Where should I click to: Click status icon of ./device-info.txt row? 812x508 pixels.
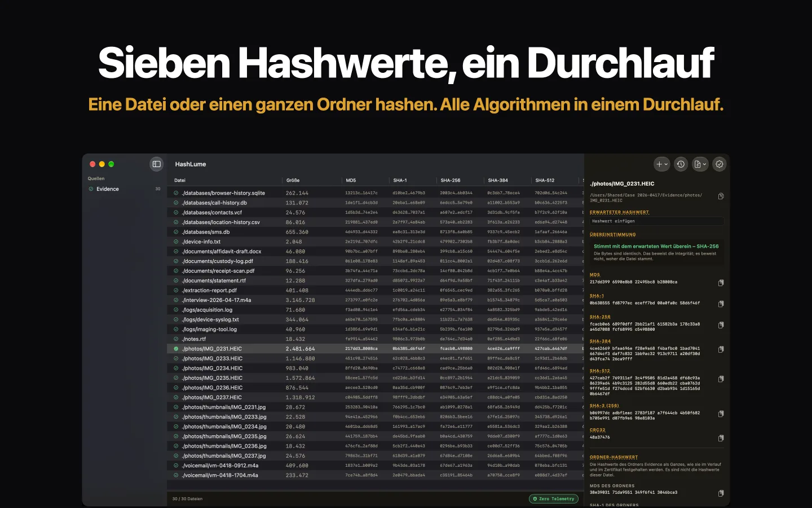(176, 242)
